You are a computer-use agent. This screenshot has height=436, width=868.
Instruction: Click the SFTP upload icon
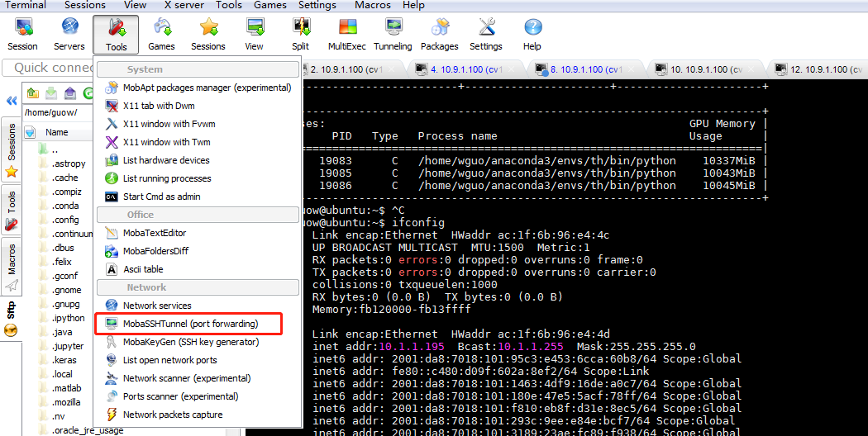69,93
